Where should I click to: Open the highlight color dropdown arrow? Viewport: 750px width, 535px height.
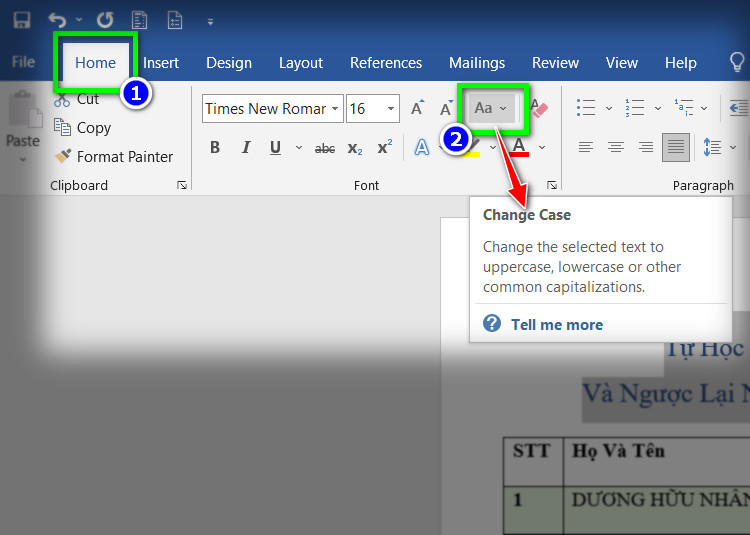click(x=493, y=147)
